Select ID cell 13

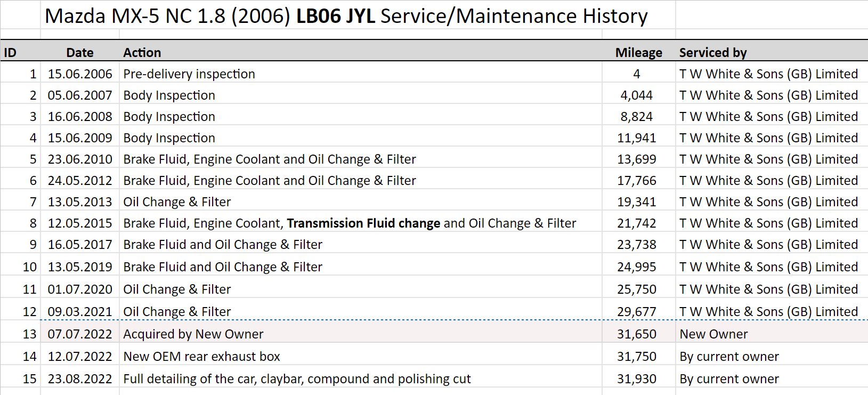pyautogui.click(x=20, y=334)
